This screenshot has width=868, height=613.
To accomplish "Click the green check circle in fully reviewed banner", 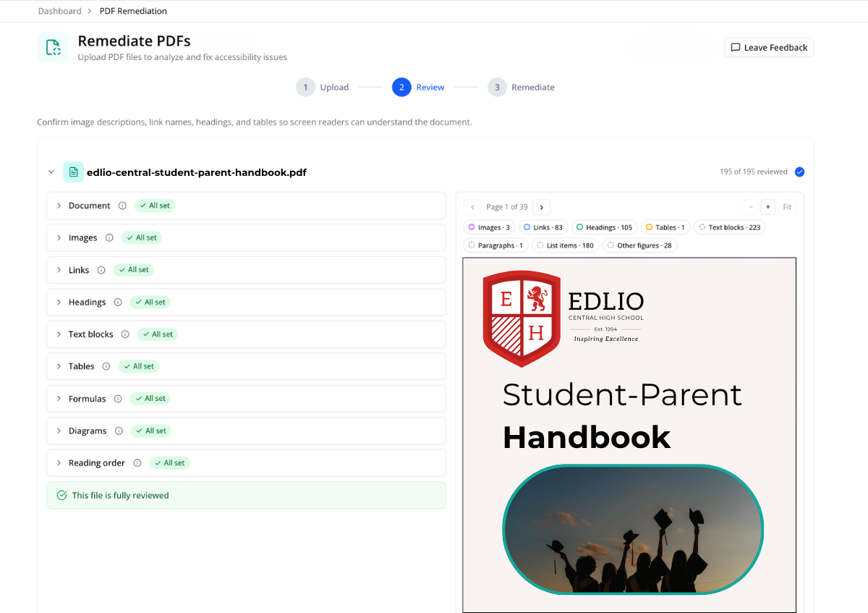I will (x=61, y=496).
